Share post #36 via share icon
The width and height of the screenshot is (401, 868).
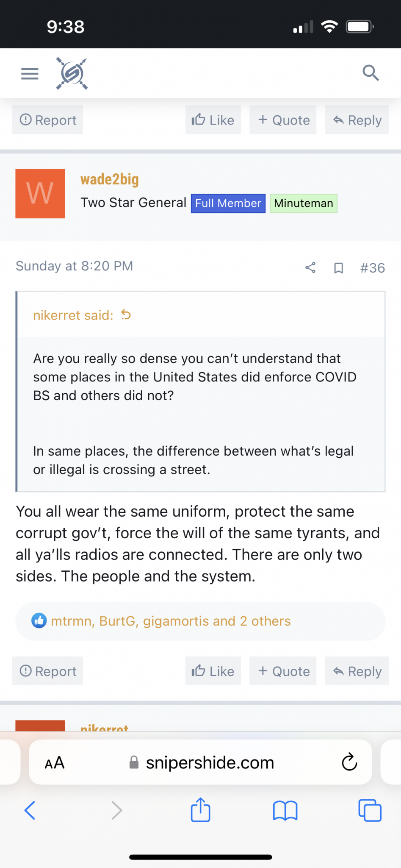pos(310,267)
